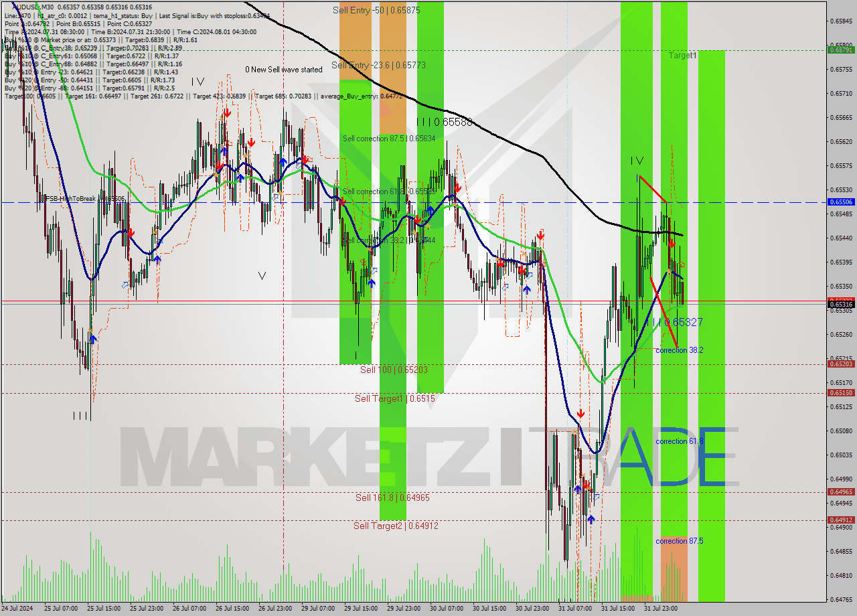Screen dimensions: 857x616
Task: Select the 0.64810 price axis value
Action: [x=841, y=575]
